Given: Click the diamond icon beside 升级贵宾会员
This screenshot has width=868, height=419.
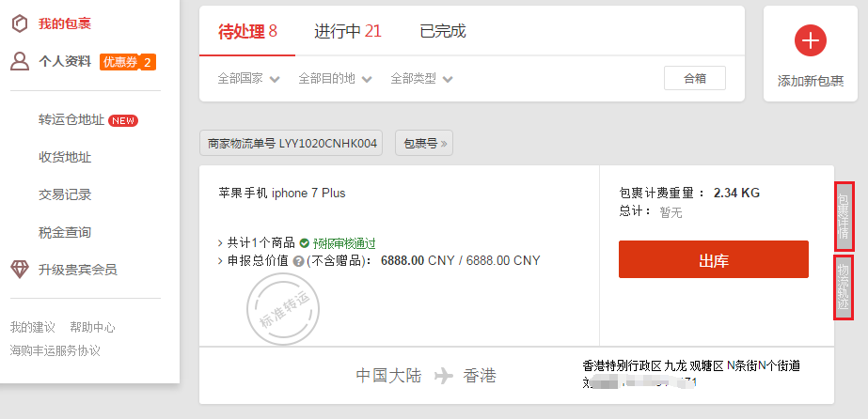Looking at the screenshot, I should click(20, 270).
